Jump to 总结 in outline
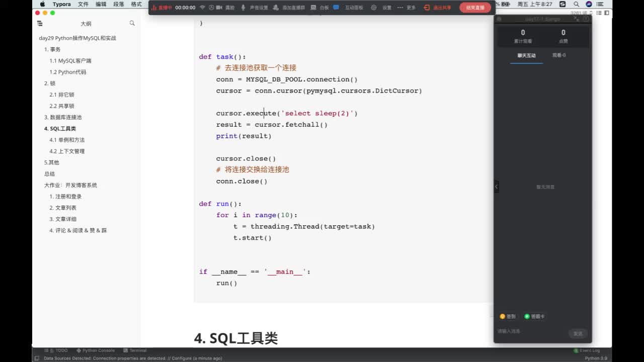644x362 pixels. click(x=49, y=174)
